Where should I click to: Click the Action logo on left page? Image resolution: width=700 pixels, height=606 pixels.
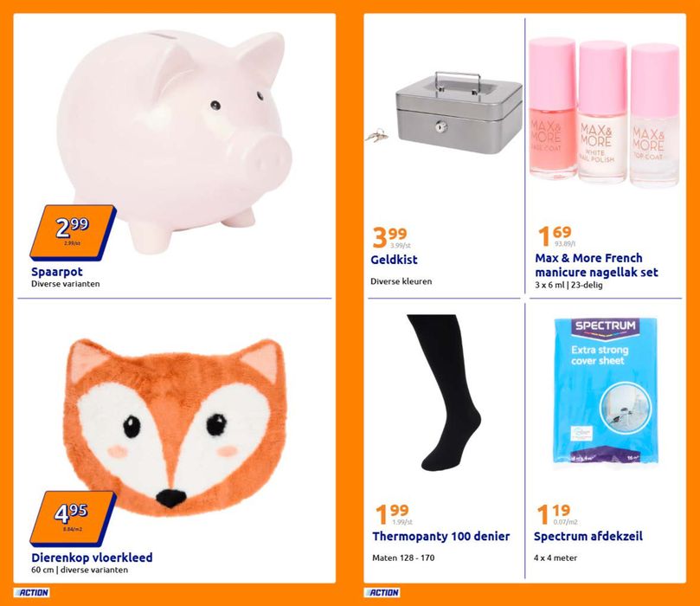click(31, 592)
